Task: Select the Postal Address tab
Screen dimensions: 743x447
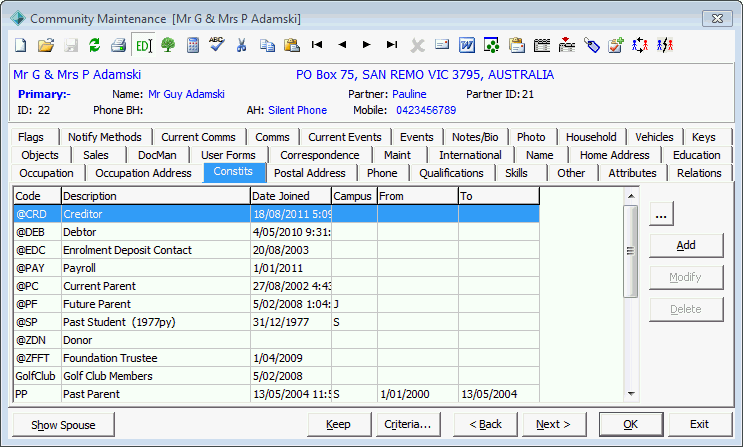Action: tap(309, 173)
